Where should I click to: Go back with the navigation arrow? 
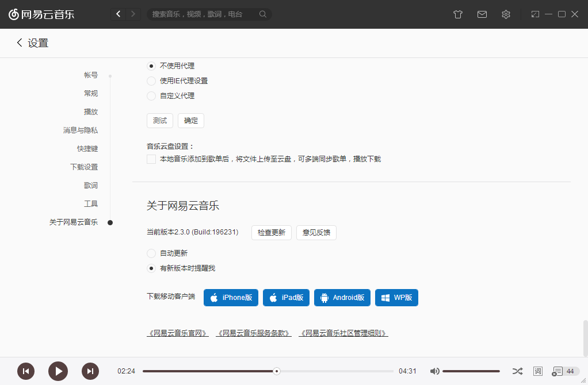[x=118, y=14]
